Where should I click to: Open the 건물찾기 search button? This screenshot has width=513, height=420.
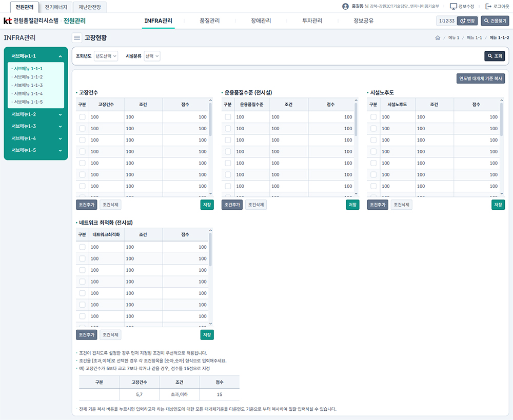495,21
